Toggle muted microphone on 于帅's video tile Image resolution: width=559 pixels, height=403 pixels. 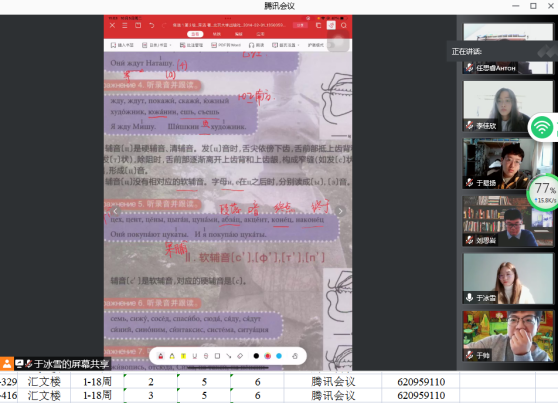point(470,355)
